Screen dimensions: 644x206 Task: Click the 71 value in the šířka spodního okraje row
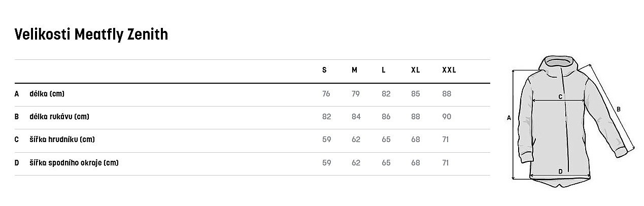(446, 163)
